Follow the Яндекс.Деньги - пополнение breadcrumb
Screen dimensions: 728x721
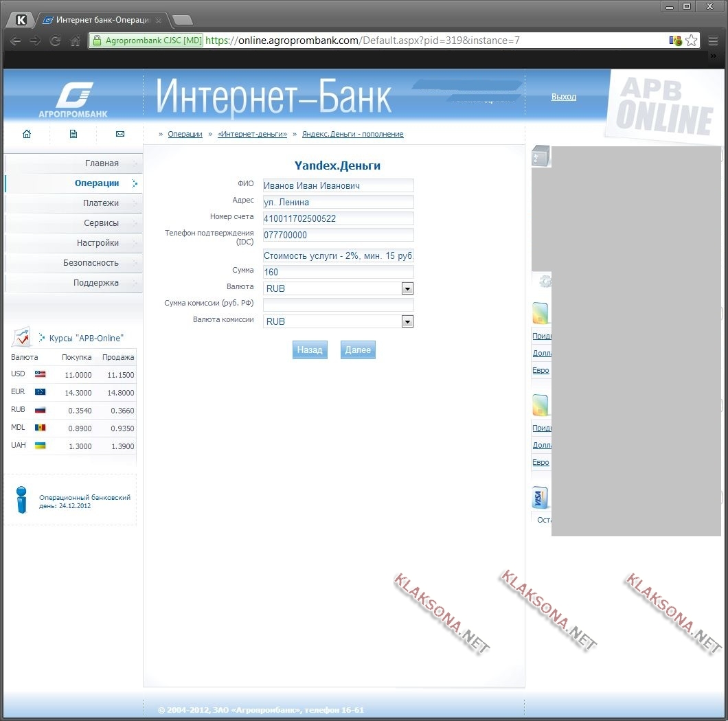353,134
